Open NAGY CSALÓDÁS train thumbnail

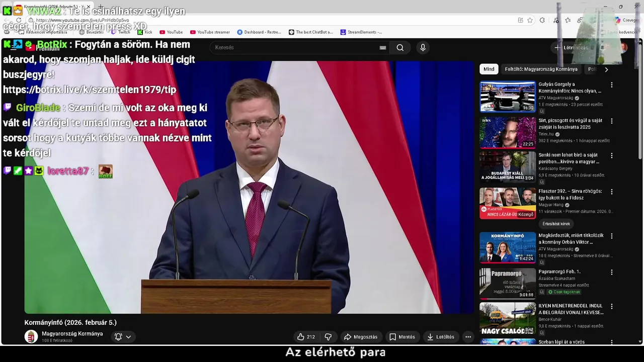(x=507, y=318)
